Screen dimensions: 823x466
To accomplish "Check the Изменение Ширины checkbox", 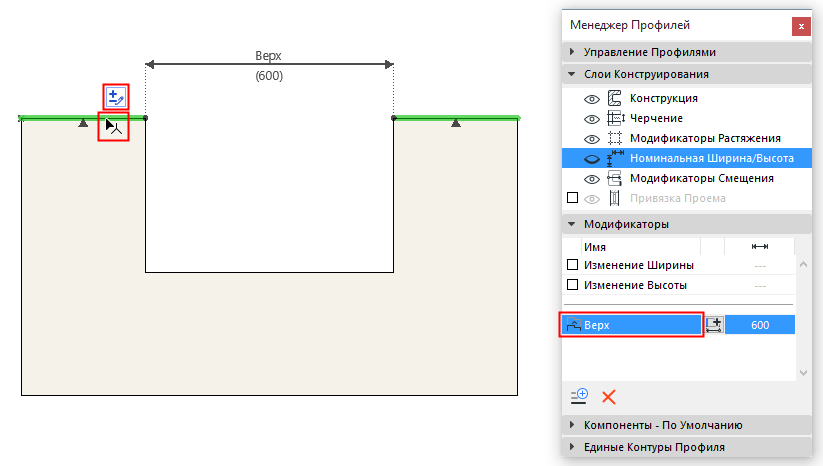I will [573, 265].
